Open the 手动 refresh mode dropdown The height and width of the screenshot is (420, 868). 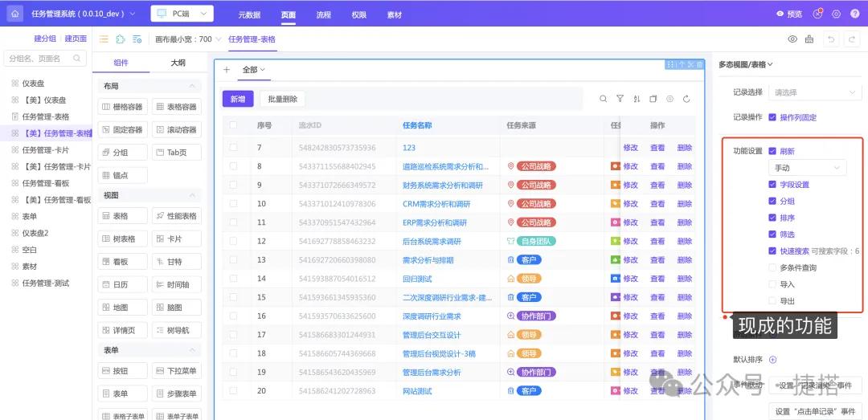[807, 168]
